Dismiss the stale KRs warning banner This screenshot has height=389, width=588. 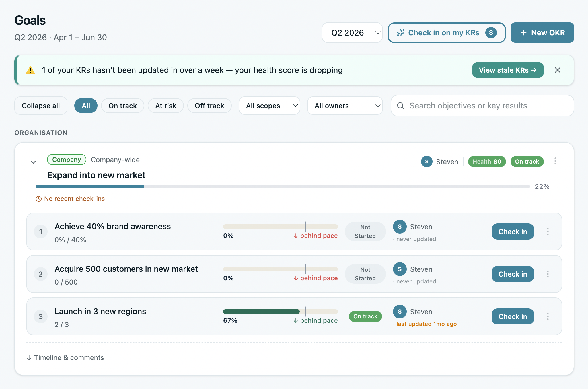pos(557,70)
